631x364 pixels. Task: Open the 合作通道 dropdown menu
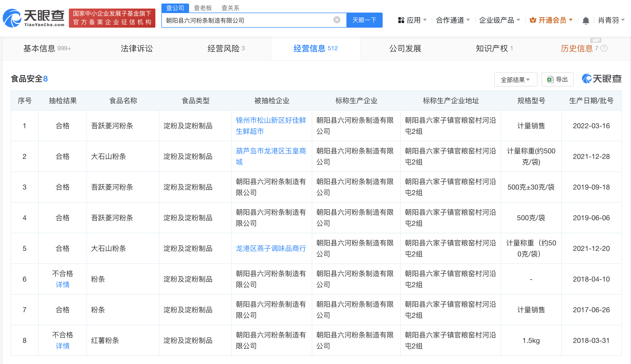tap(453, 20)
